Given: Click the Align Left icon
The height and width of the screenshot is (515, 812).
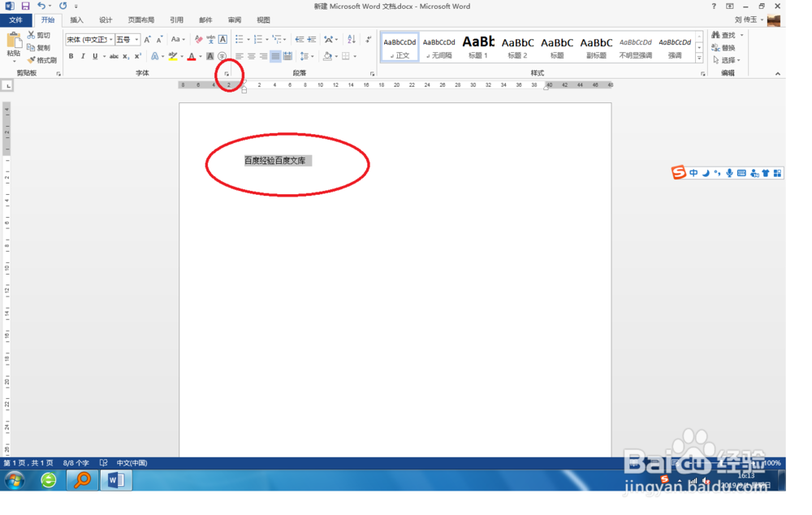Looking at the screenshot, I should (x=240, y=56).
